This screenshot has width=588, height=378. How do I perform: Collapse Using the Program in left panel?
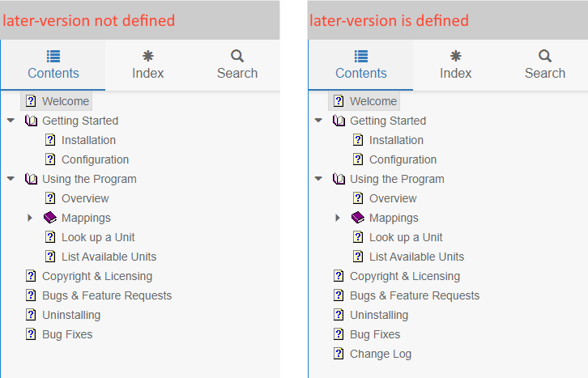point(11,179)
